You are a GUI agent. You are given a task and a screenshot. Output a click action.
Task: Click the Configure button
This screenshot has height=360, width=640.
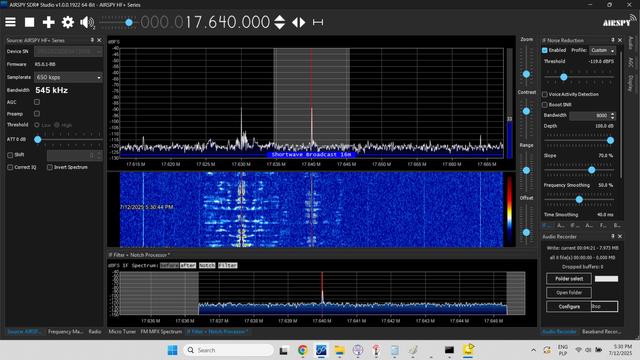coord(569,307)
